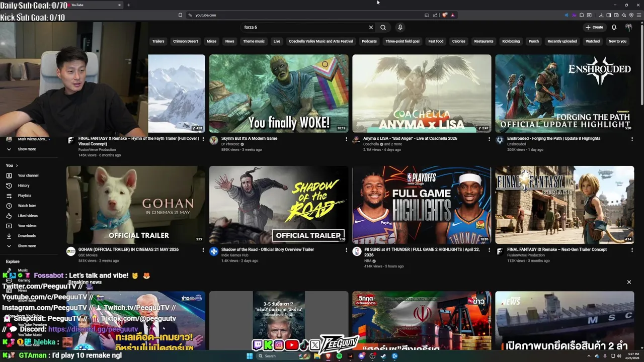Open the Enshrouded channel name link

[517, 144]
